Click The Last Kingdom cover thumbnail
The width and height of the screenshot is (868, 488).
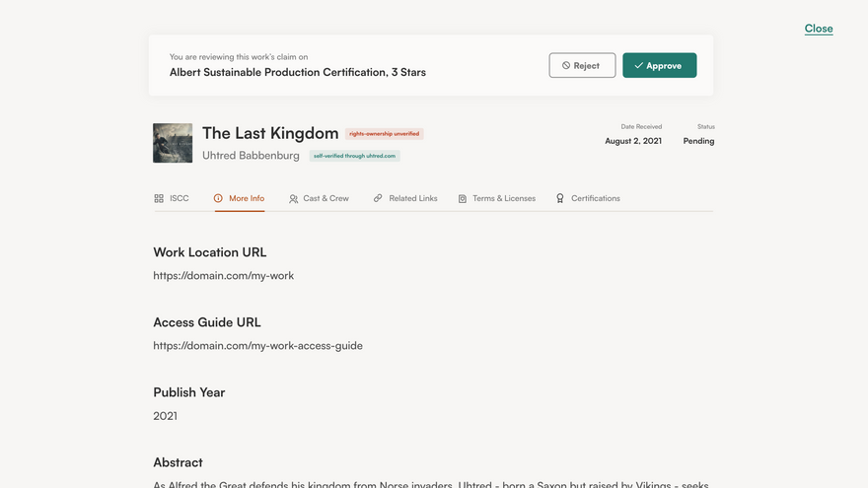tap(173, 143)
